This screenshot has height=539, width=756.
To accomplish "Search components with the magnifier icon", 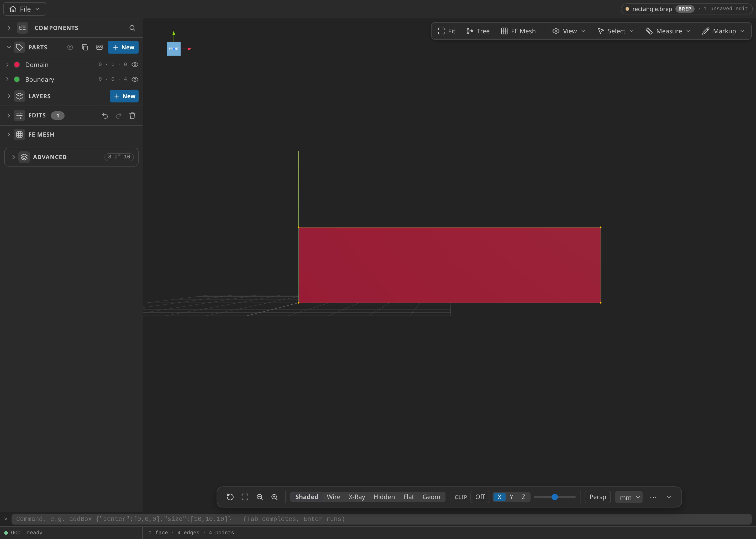I will point(132,28).
